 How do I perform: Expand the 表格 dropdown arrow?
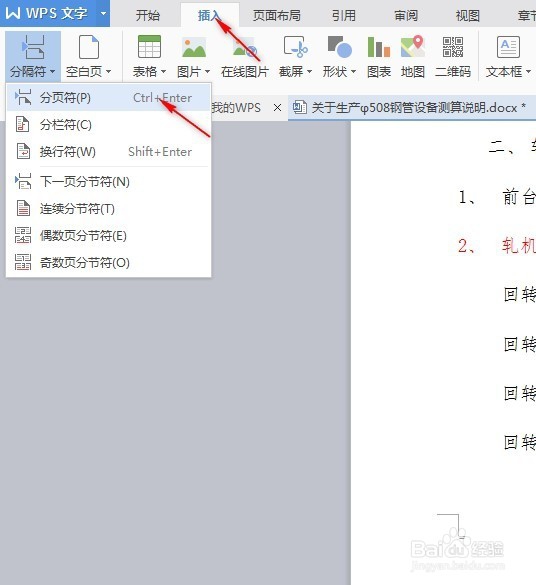click(163, 71)
